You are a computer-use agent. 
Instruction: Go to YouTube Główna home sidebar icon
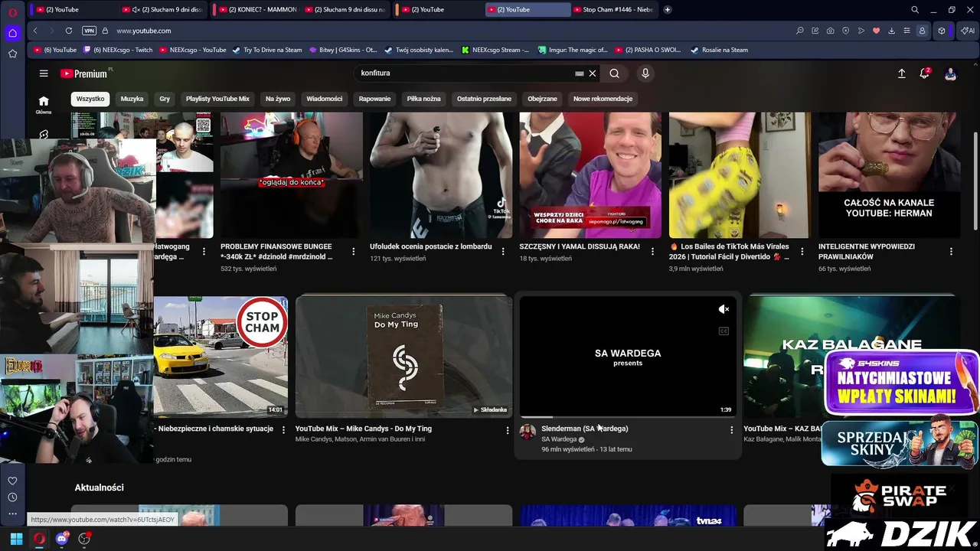(x=44, y=105)
